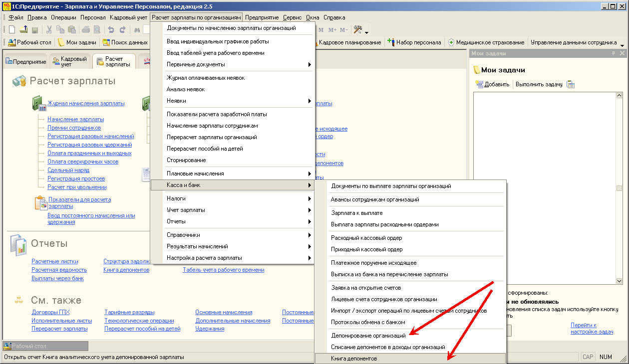This screenshot has width=629, height=364.
Task: Click the Cut scissors icon
Action: pyautogui.click(x=49, y=30)
